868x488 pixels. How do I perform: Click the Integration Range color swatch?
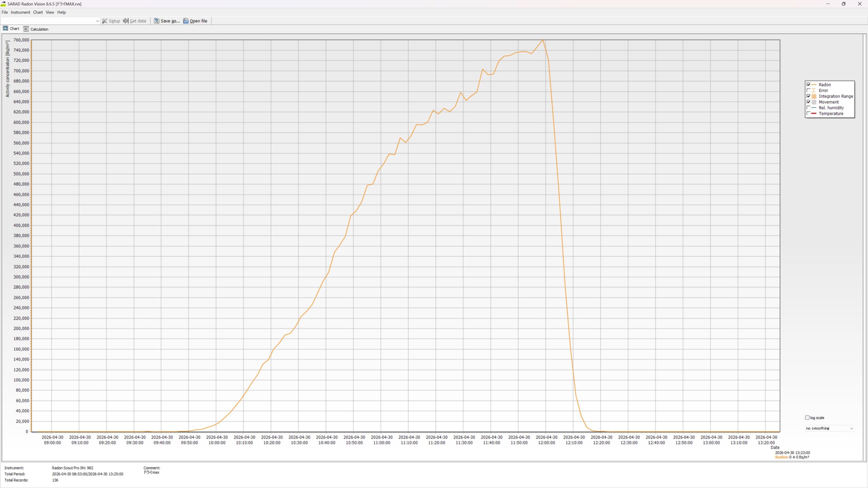click(814, 96)
